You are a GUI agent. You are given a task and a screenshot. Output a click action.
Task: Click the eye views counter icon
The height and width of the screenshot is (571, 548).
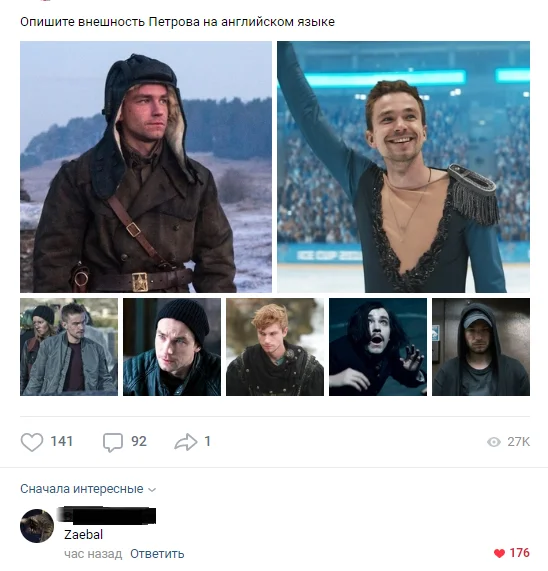tap(494, 442)
